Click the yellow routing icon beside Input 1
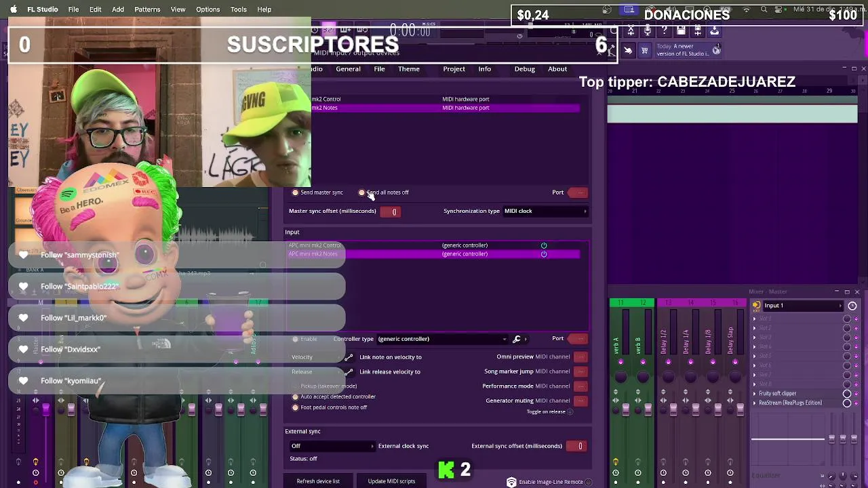 756,306
